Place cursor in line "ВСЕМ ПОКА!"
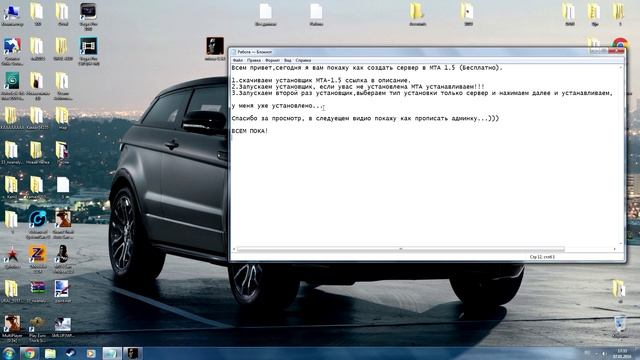The width and height of the screenshot is (640, 360). coord(250,131)
